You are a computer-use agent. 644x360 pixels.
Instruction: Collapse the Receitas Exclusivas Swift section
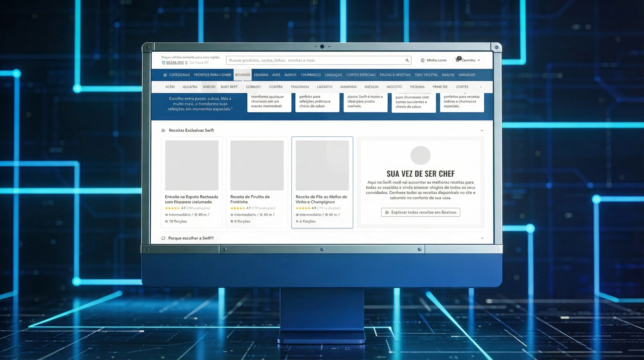[482, 130]
